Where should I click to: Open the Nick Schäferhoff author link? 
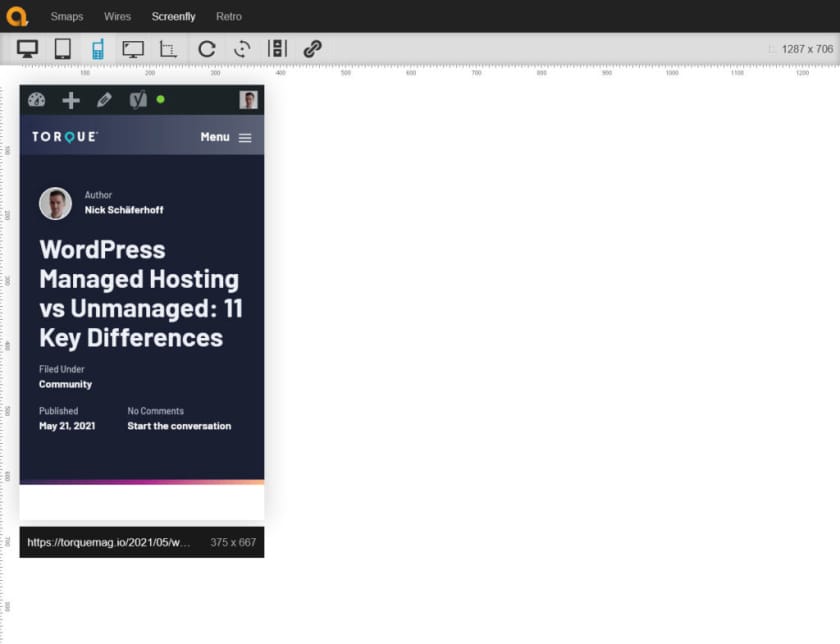(x=124, y=210)
